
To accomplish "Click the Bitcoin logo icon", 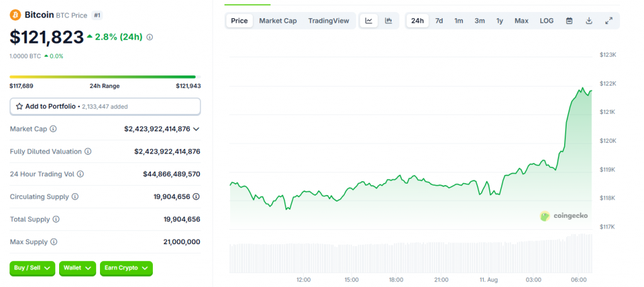I will (x=15, y=15).
